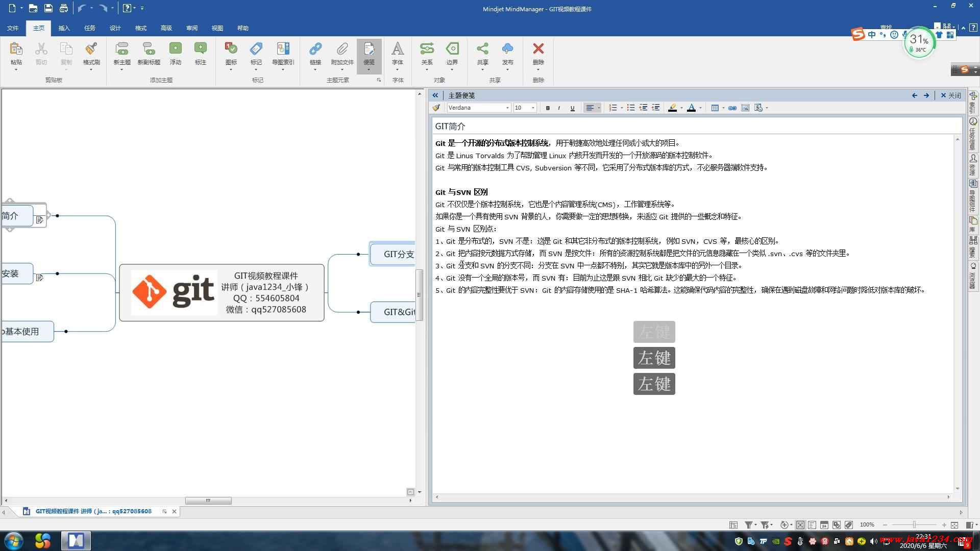Click the Share (共享) icon
The width and height of the screenshot is (980, 551).
[482, 49]
